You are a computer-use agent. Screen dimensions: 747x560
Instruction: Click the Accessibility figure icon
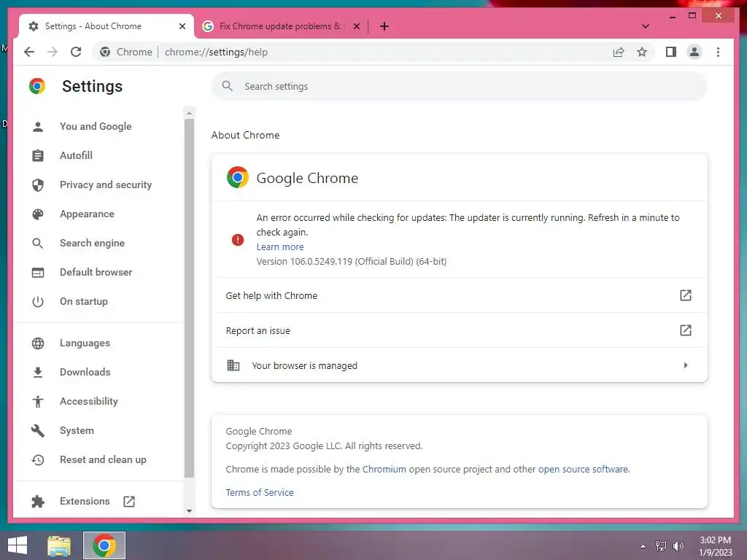click(x=38, y=402)
